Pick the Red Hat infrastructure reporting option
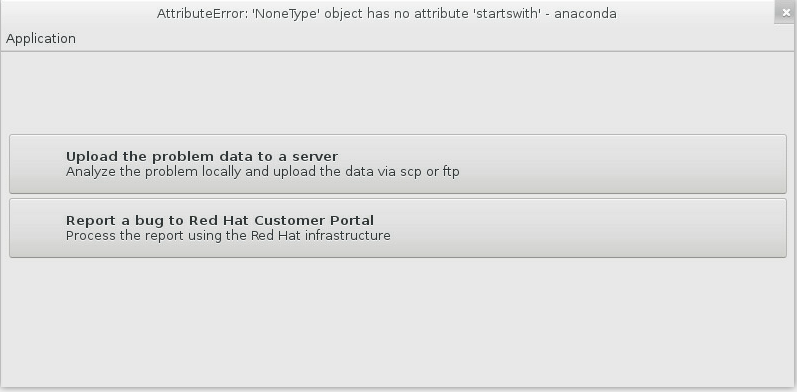 (x=397, y=228)
